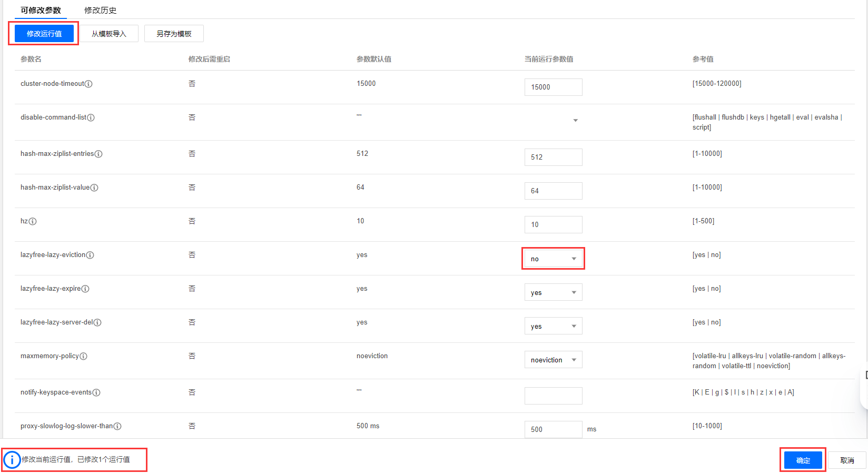
Task: Click info icon next to hash-max-ziplist-entries
Action: (98, 154)
